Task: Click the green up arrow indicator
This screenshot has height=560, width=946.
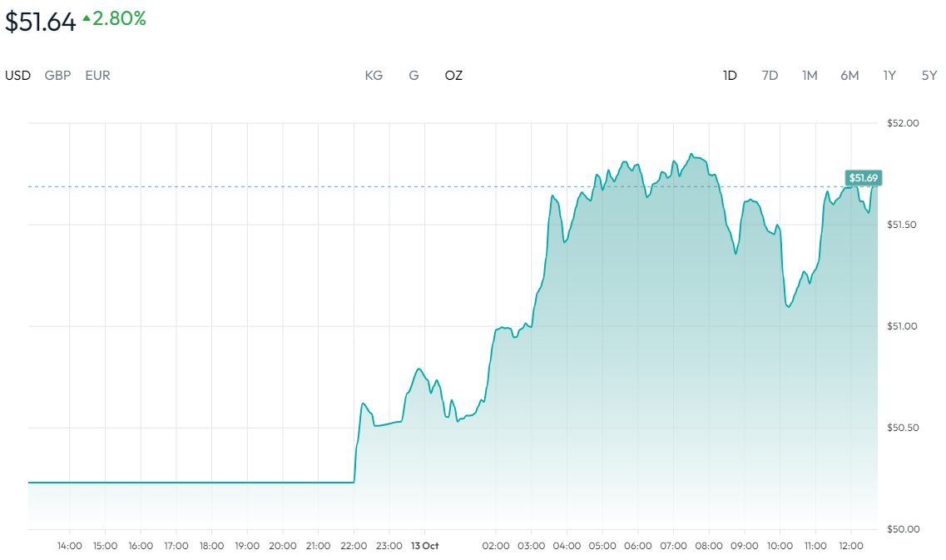Action: click(x=86, y=18)
